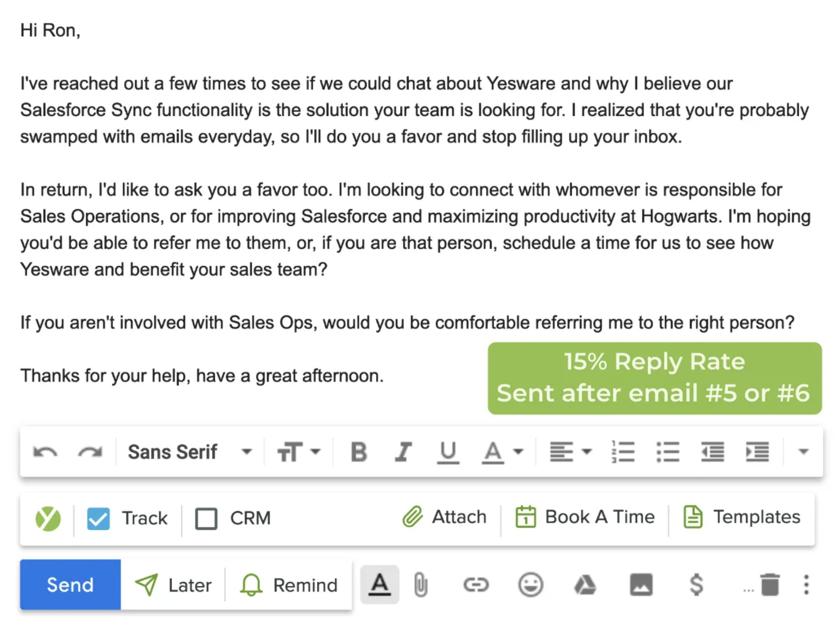840x622 pixels.
Task: Click the blue Send button
Action: (70, 585)
